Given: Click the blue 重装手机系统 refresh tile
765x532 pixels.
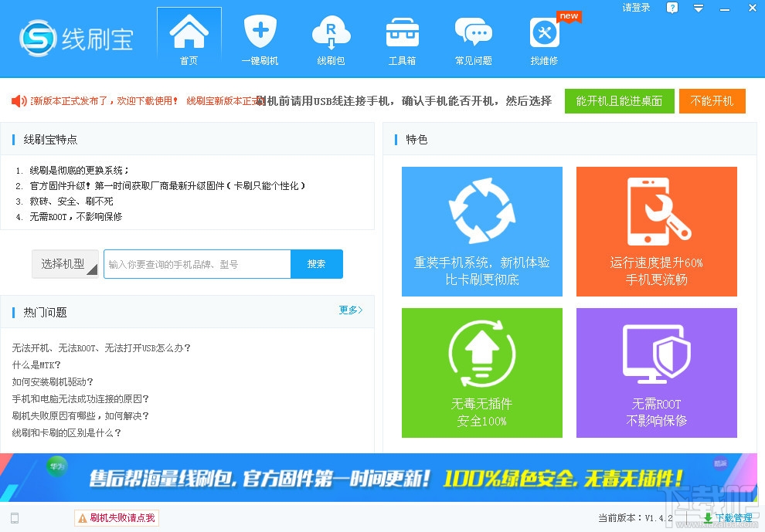Looking at the screenshot, I should 482,231.
